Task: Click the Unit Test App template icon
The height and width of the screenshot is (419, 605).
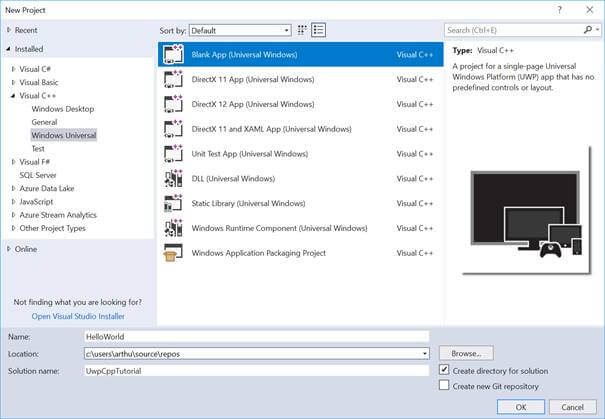Action: [173, 154]
